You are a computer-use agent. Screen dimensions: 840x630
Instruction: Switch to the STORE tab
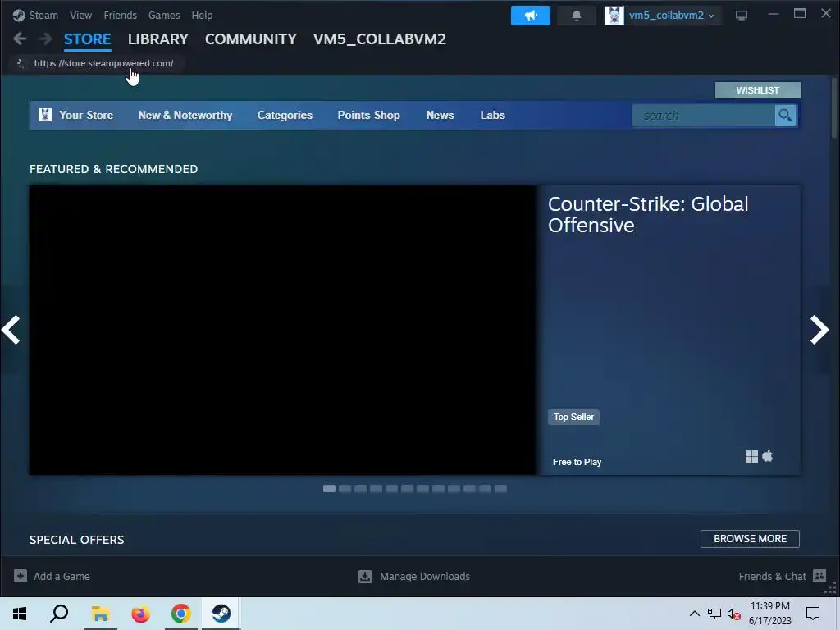pyautogui.click(x=87, y=39)
